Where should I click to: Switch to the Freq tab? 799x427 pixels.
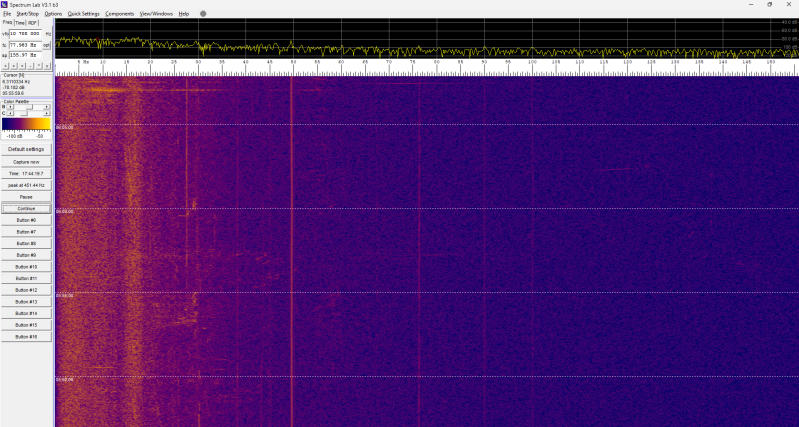(7, 22)
